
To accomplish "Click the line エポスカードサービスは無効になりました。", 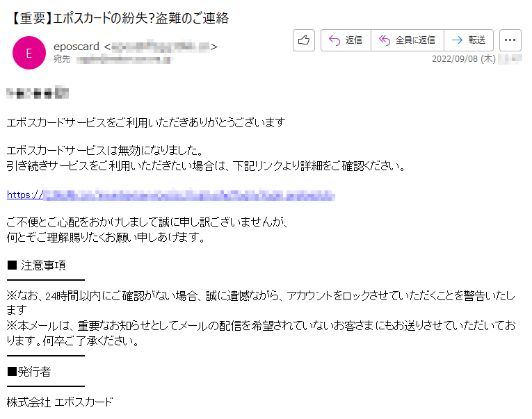I will point(105,150).
